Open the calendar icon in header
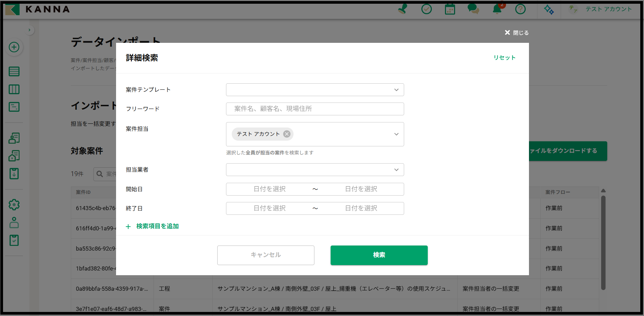This screenshot has width=644, height=316. coord(450,9)
